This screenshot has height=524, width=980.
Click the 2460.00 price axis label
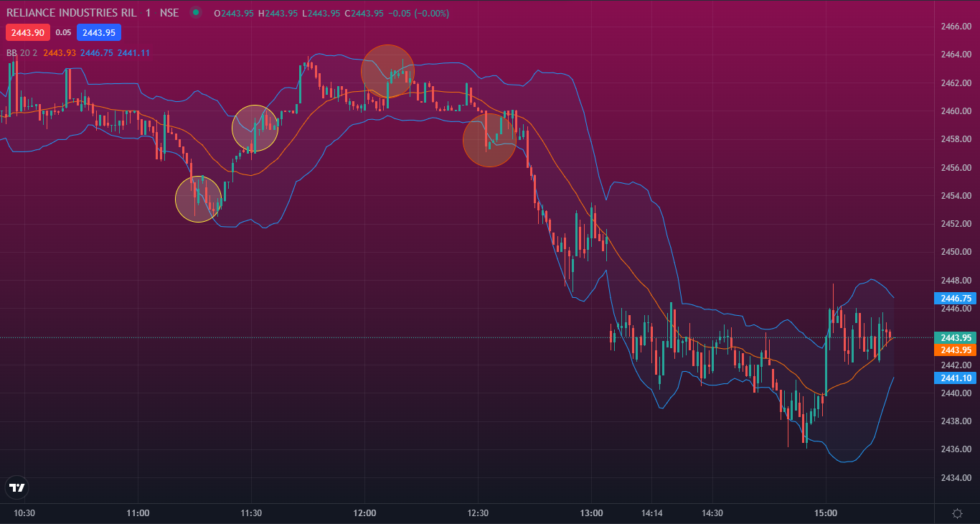(x=956, y=111)
